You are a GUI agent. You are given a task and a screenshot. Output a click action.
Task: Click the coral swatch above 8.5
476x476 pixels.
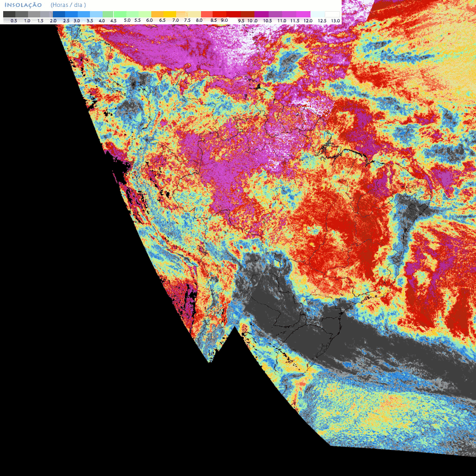(207, 14)
